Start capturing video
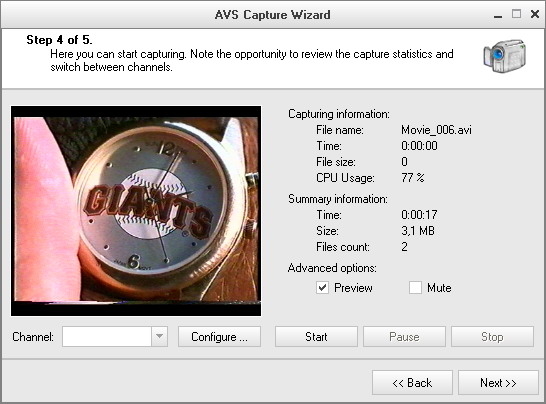Viewport: 546px width, 404px height. pyautogui.click(x=316, y=336)
